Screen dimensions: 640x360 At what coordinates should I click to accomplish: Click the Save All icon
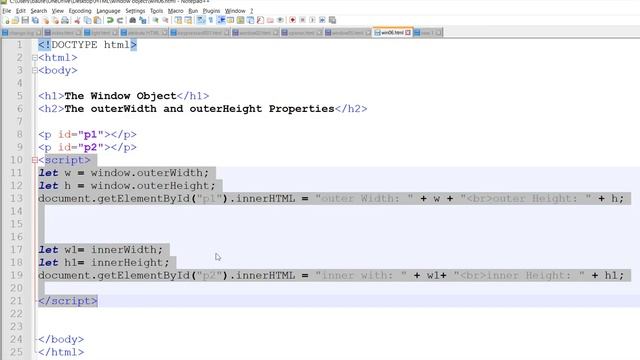coord(35,20)
